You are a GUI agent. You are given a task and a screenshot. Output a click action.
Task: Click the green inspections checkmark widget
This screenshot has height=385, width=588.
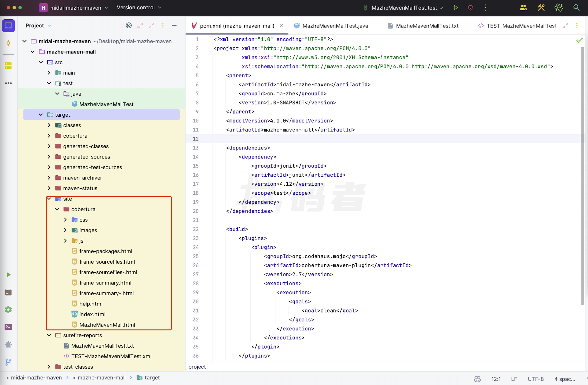[x=579, y=40]
